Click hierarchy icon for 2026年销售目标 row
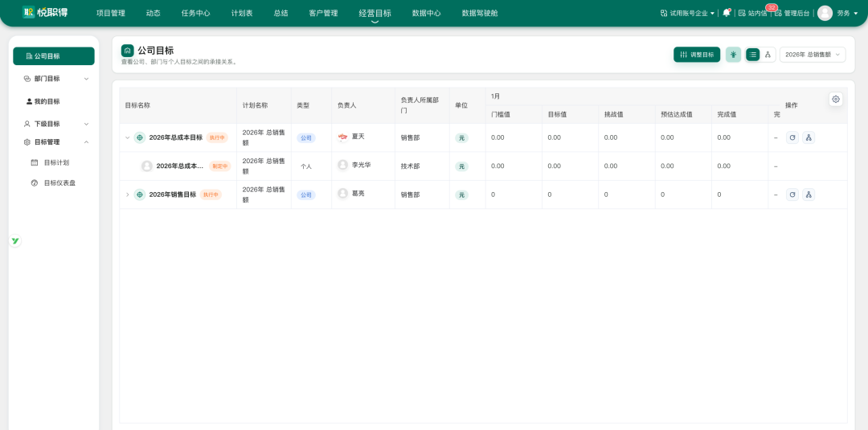Image resolution: width=868 pixels, height=430 pixels. 809,195
